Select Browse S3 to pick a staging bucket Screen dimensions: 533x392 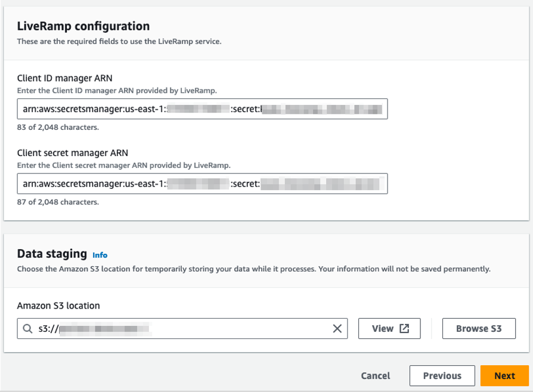coord(478,328)
